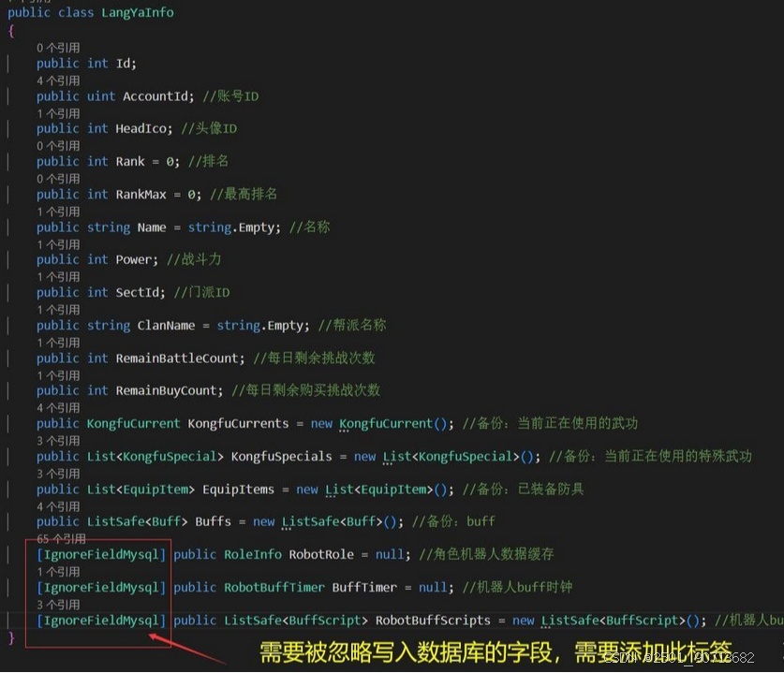Click the comment //每日剩余挑战次数
The image size is (784, 673).
(314, 358)
